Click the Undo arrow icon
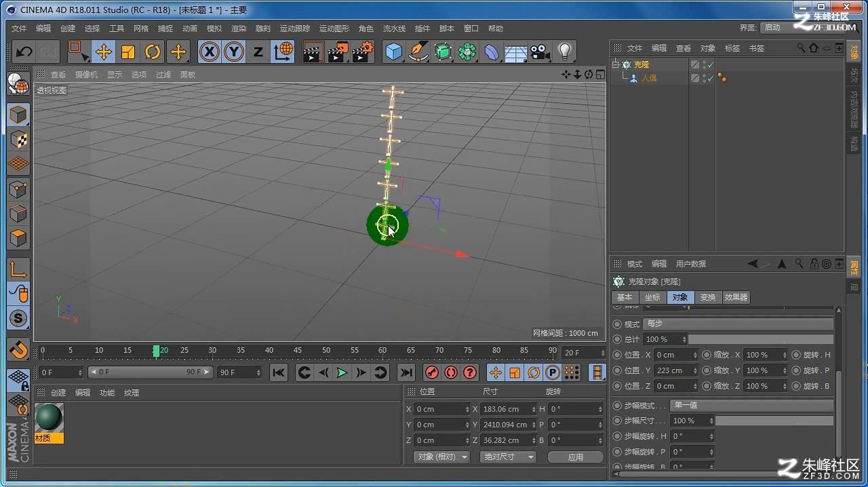 pos(24,52)
